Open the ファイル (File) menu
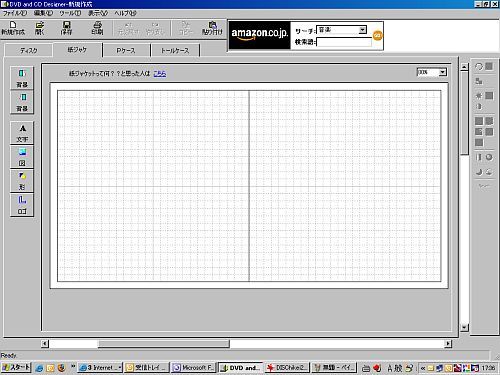Image resolution: width=500 pixels, height=375 pixels. [x=15, y=13]
